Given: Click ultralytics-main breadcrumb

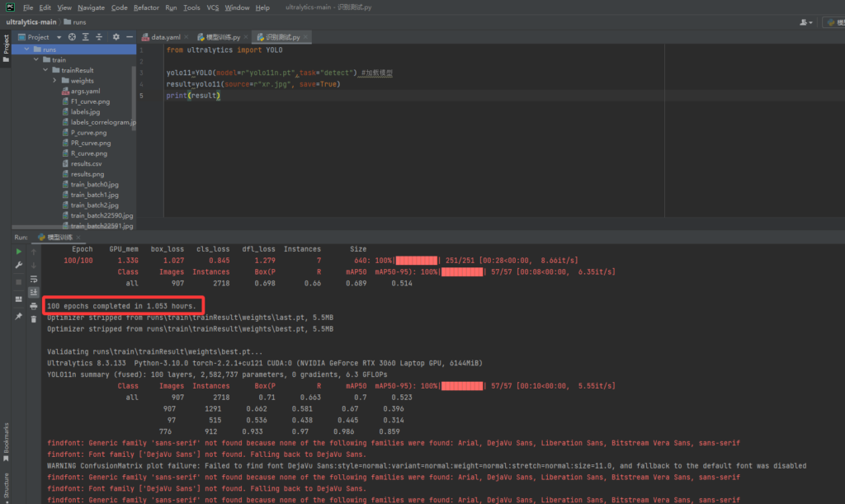Looking at the screenshot, I should (x=31, y=22).
